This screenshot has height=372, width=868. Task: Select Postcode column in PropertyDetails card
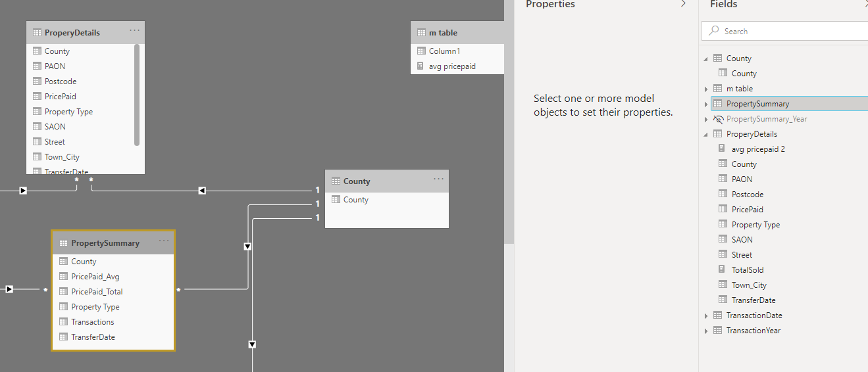click(x=61, y=81)
